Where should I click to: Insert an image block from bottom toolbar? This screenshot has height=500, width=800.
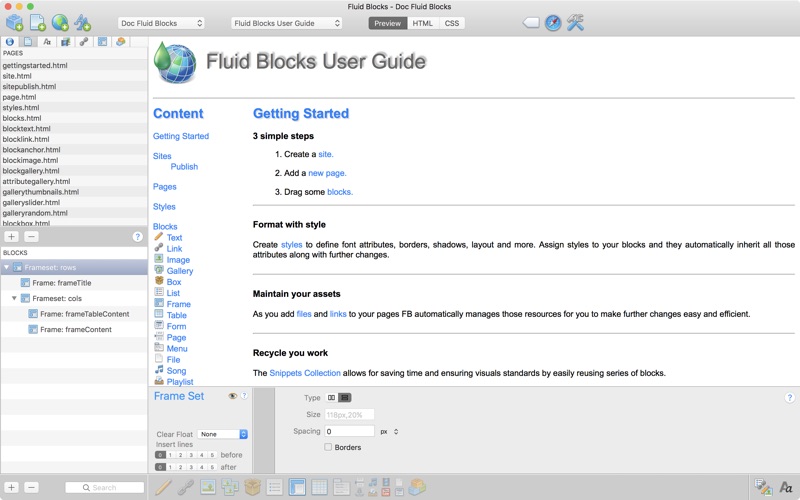click(208, 487)
